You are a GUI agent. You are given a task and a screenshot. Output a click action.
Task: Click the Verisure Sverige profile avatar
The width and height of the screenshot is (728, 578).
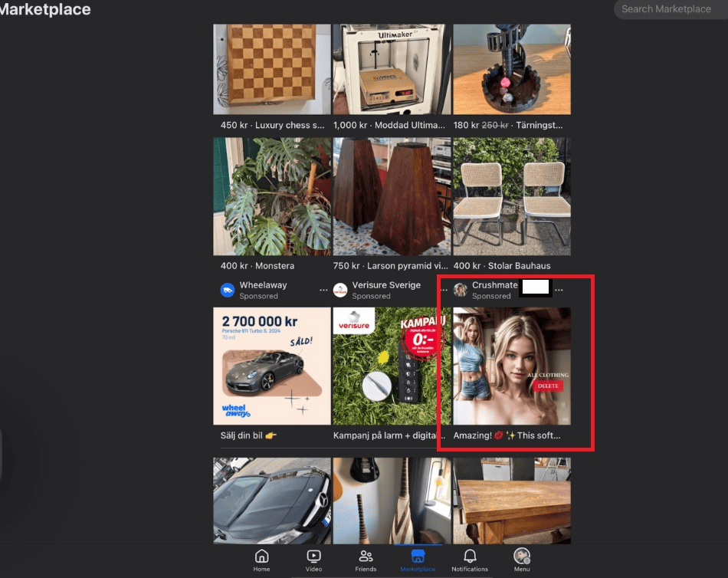click(x=340, y=290)
